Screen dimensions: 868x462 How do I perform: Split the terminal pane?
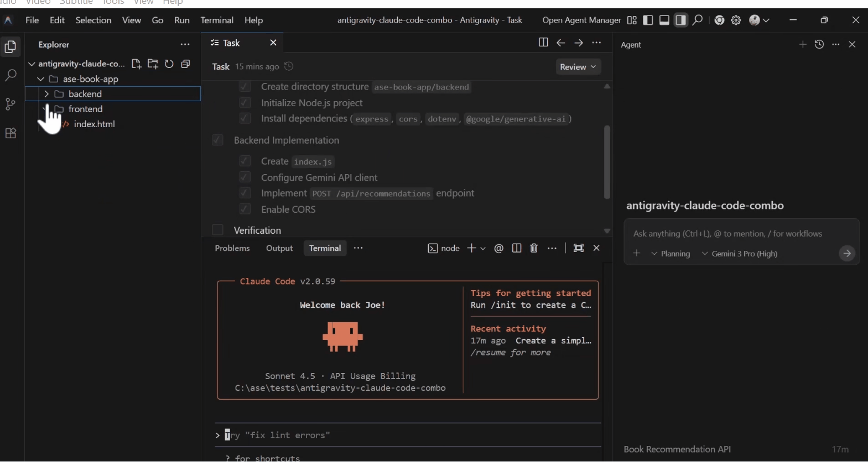517,248
